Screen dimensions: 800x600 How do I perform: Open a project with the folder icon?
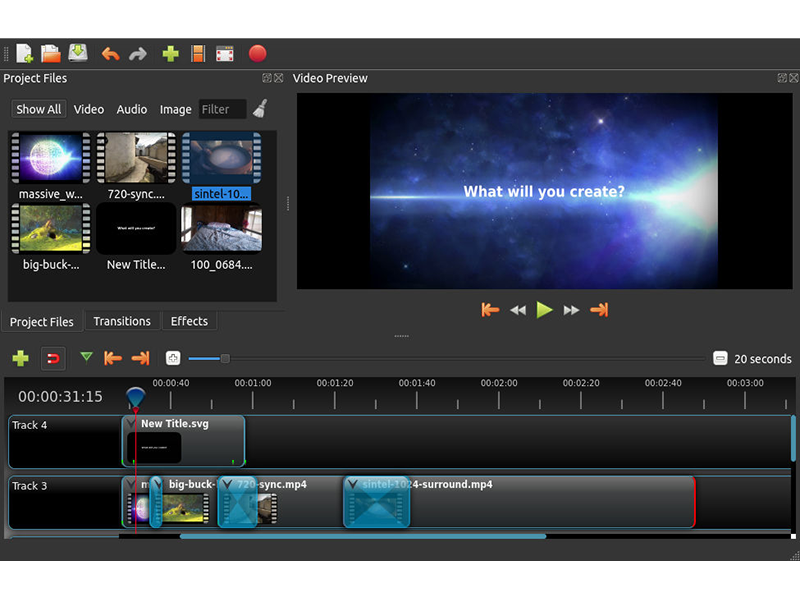tap(50, 54)
